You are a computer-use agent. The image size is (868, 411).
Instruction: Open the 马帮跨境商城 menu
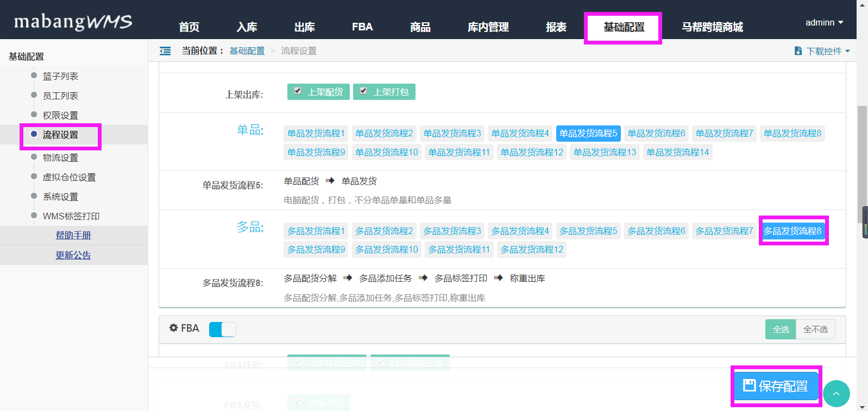tap(712, 27)
